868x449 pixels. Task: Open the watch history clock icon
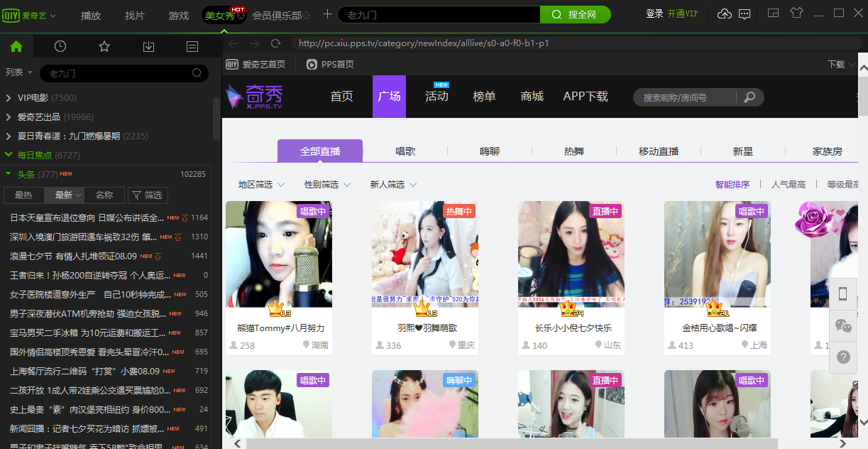click(60, 46)
